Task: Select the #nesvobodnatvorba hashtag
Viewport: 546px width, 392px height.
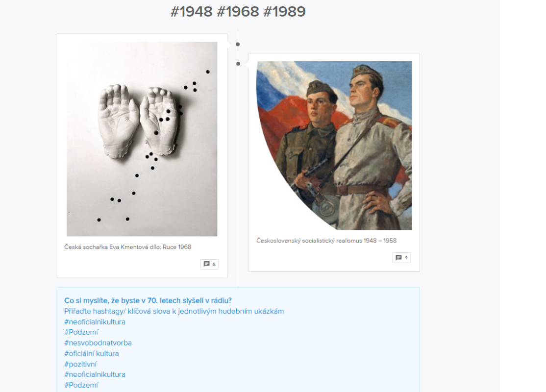Action: click(98, 343)
